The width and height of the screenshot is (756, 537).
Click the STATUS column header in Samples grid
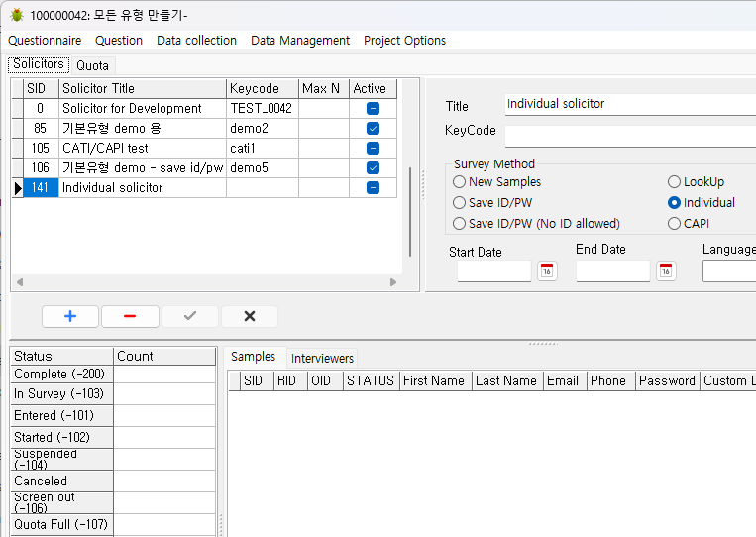click(x=371, y=380)
